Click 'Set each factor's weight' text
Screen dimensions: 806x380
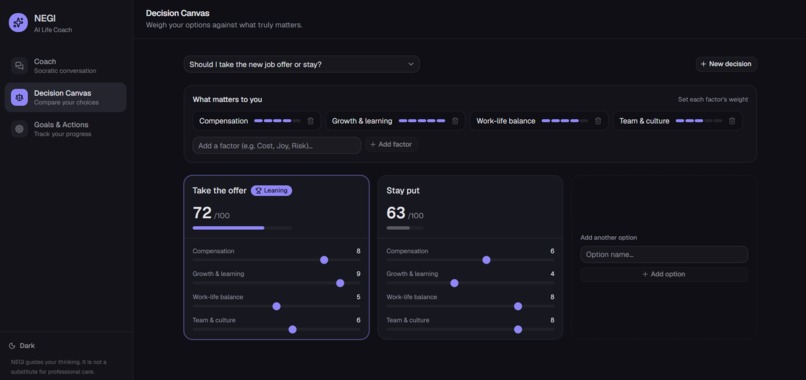coord(713,100)
